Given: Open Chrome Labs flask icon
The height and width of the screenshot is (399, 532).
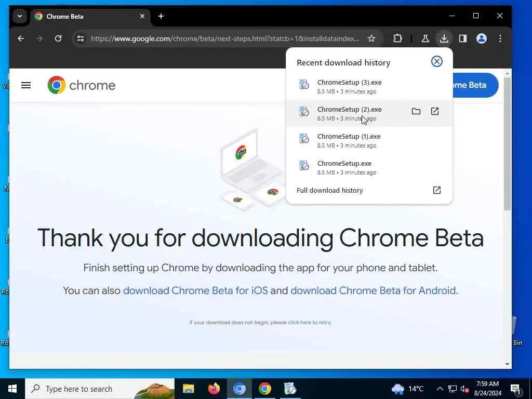Looking at the screenshot, I should coord(425,38).
